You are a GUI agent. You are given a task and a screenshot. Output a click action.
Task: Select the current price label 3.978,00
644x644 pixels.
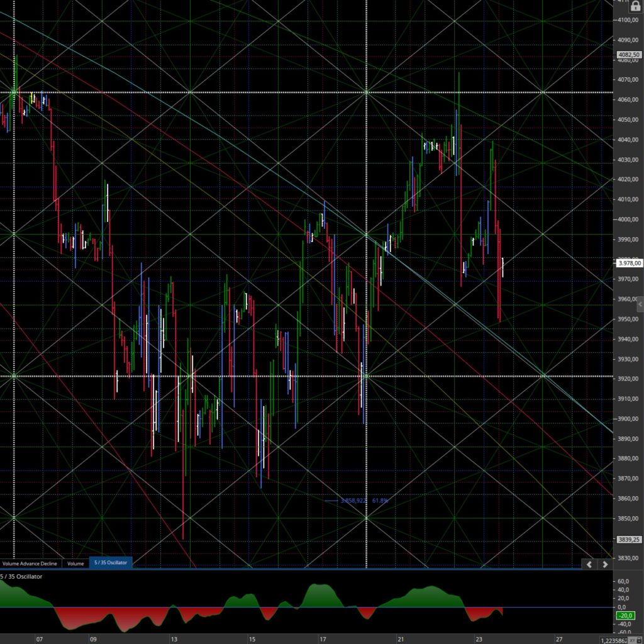(630, 263)
